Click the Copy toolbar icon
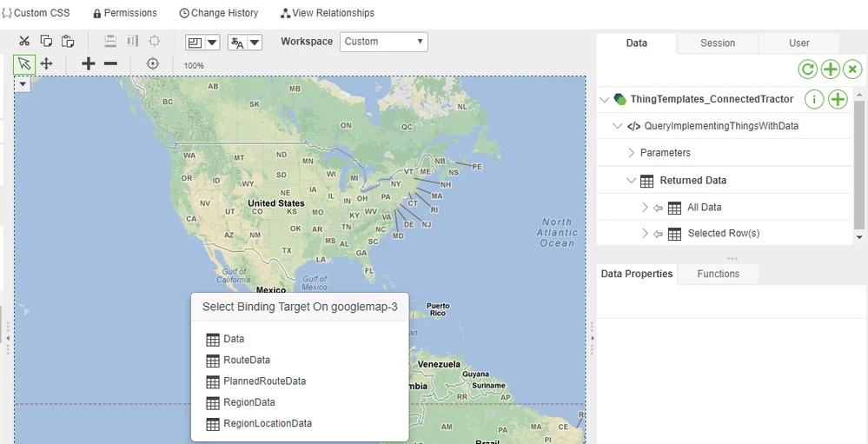This screenshot has width=868, height=444. click(x=46, y=41)
